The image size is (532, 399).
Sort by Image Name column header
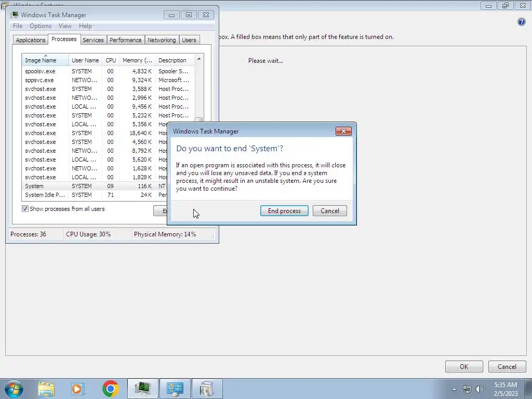pos(46,60)
